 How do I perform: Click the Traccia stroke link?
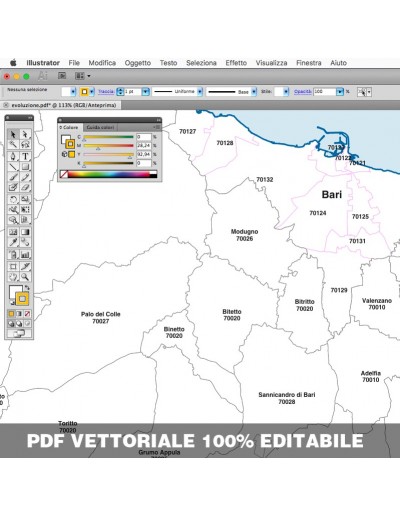point(106,91)
